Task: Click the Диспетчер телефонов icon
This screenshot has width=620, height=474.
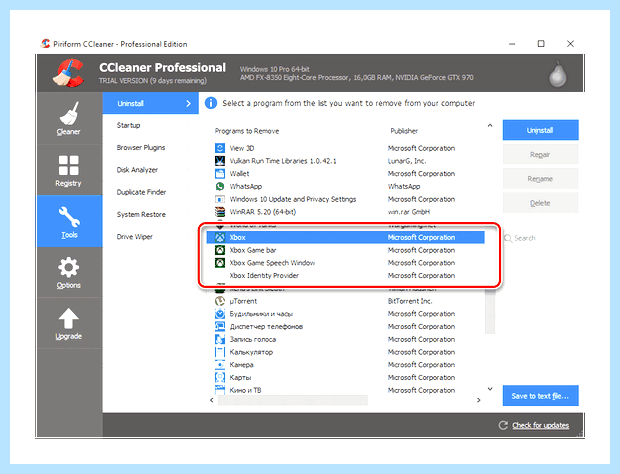Action: [x=220, y=327]
